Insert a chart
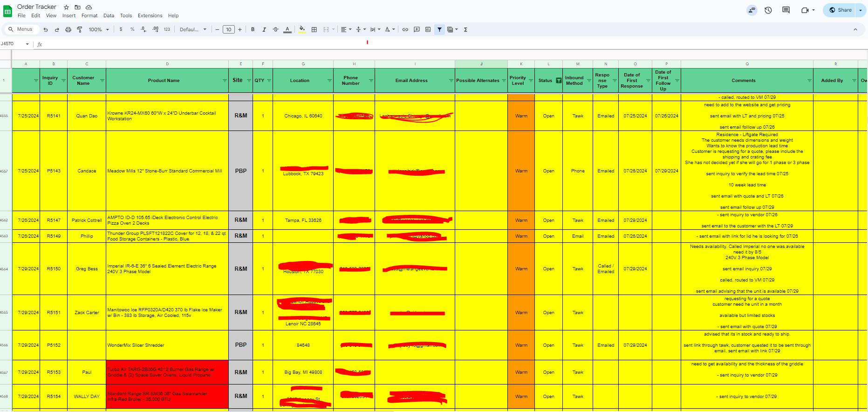Viewport: 868px width, 412px height. (428, 29)
